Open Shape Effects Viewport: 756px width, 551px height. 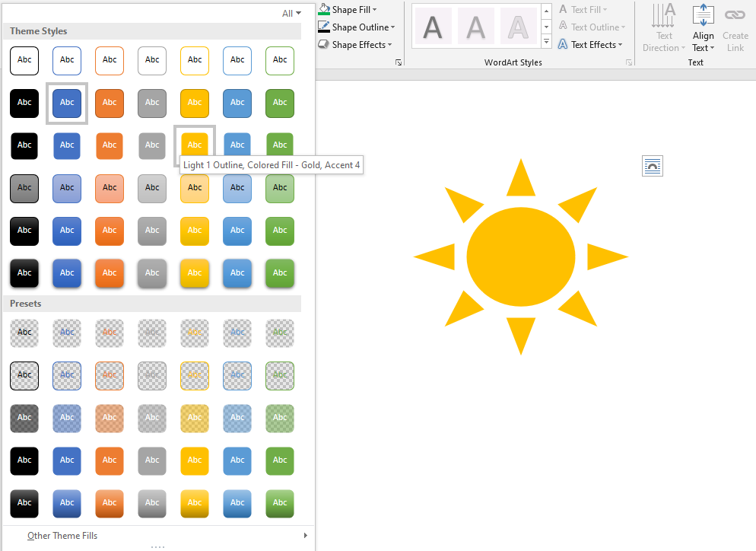354,44
